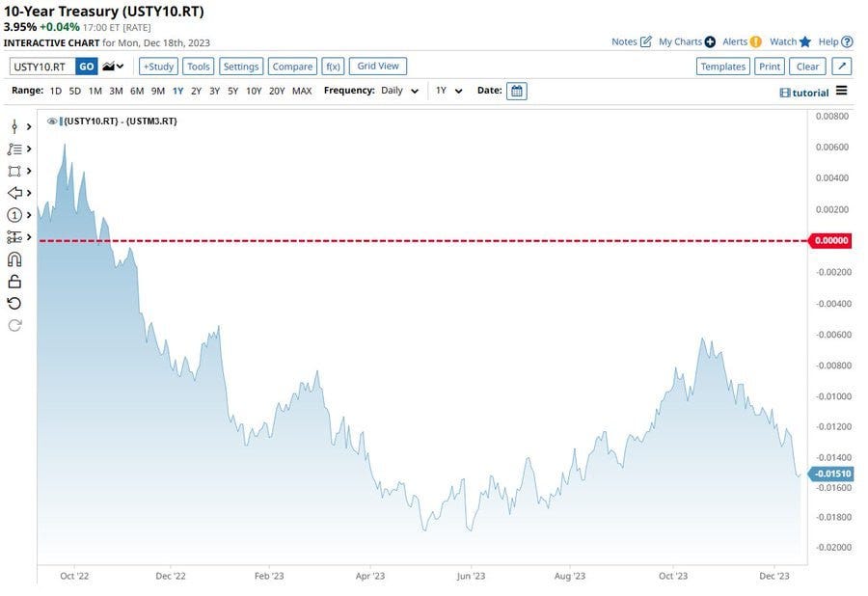Select the rectangle shape drawing tool
The image size is (868, 596).
tap(14, 171)
